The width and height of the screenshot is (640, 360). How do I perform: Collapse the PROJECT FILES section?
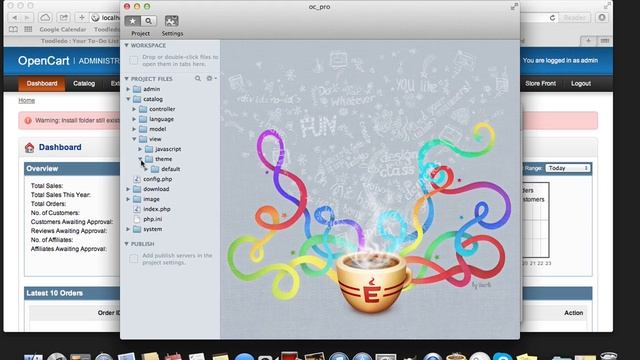pyautogui.click(x=127, y=78)
